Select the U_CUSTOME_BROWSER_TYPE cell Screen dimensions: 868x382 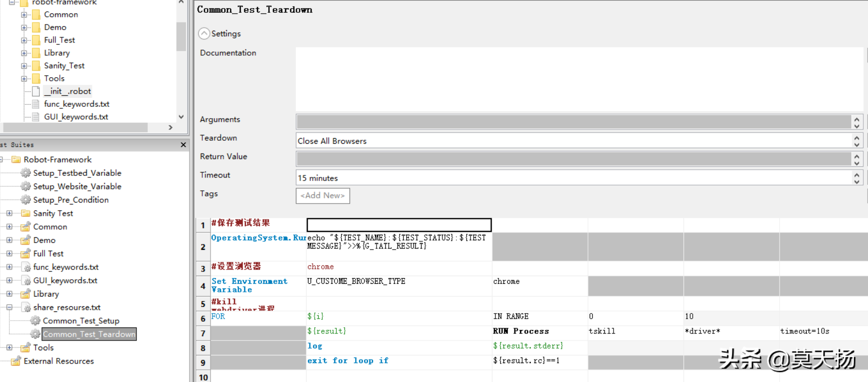[399, 286]
